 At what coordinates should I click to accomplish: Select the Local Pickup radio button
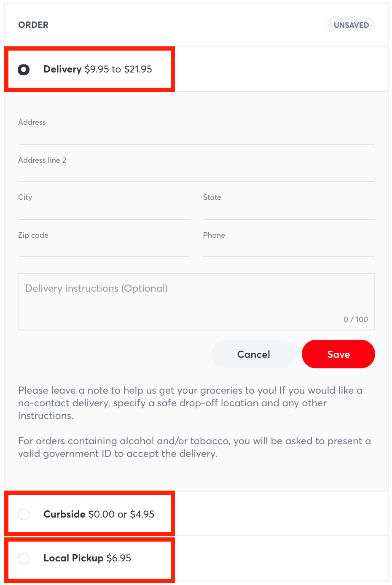24,558
